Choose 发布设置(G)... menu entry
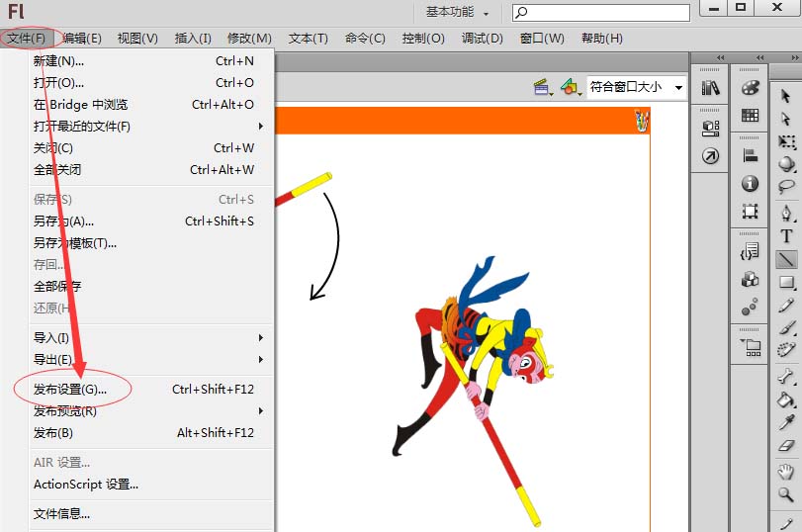Screen dimensions: 802x532 [x=152, y=390]
